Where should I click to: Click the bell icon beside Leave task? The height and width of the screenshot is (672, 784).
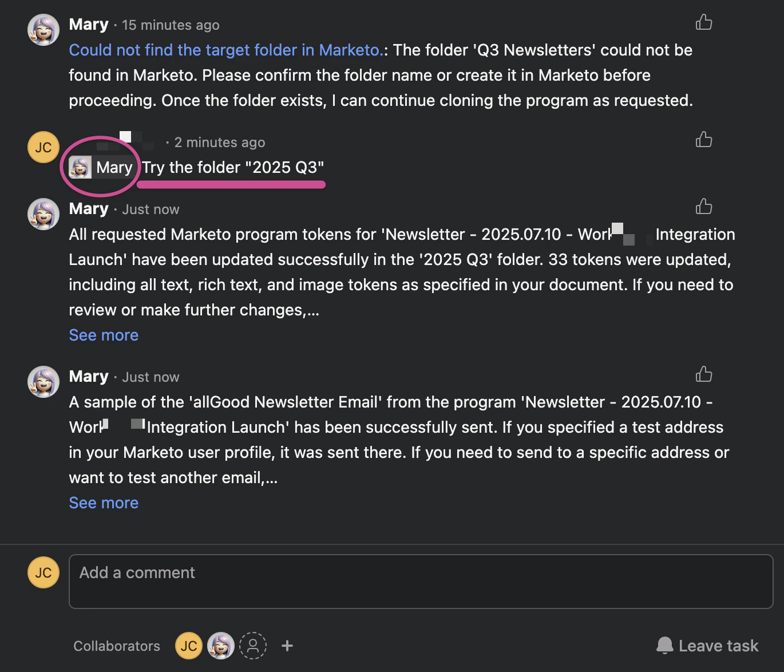[x=664, y=645]
